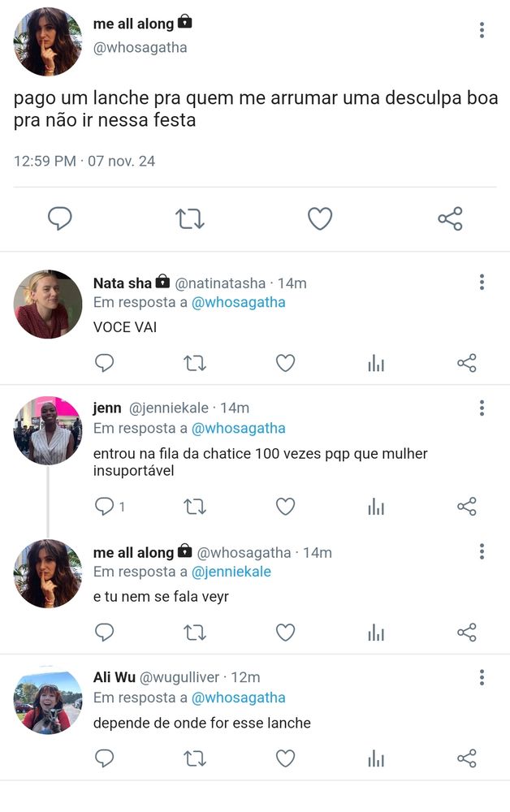510x812 pixels.
Task: Open more options for Nata sha's reply
Action: click(482, 282)
